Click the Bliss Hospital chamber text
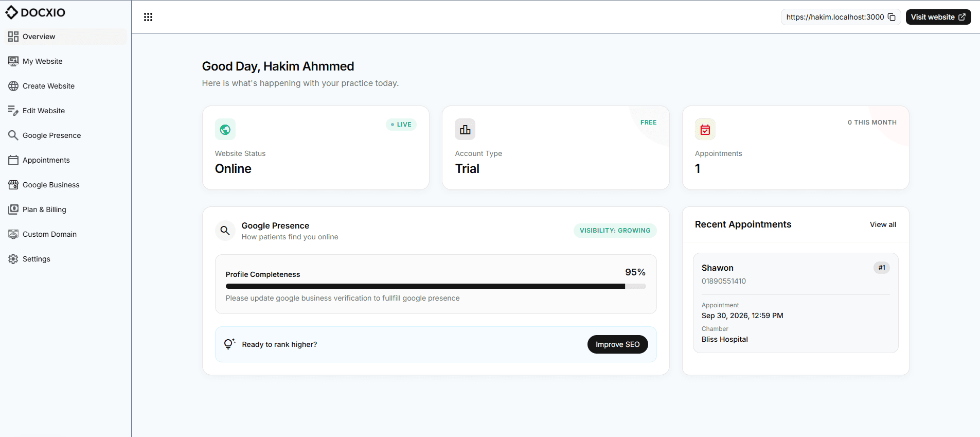Viewport: 980px width, 437px height. click(724, 339)
